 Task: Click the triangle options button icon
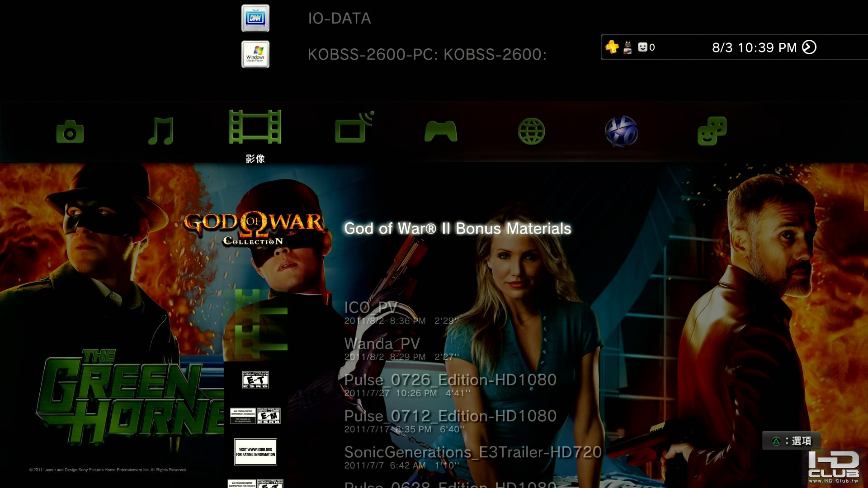776,441
